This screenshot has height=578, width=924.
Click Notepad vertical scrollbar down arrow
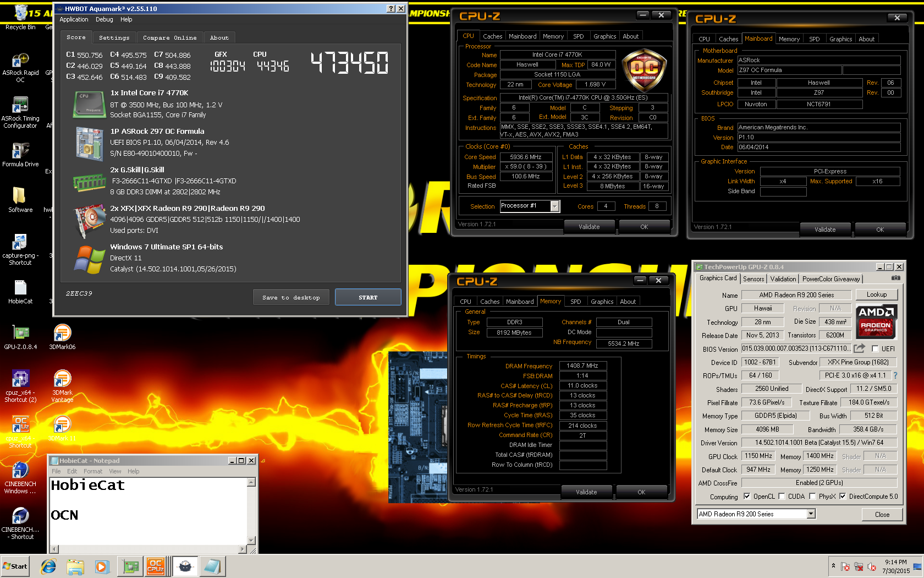251,541
